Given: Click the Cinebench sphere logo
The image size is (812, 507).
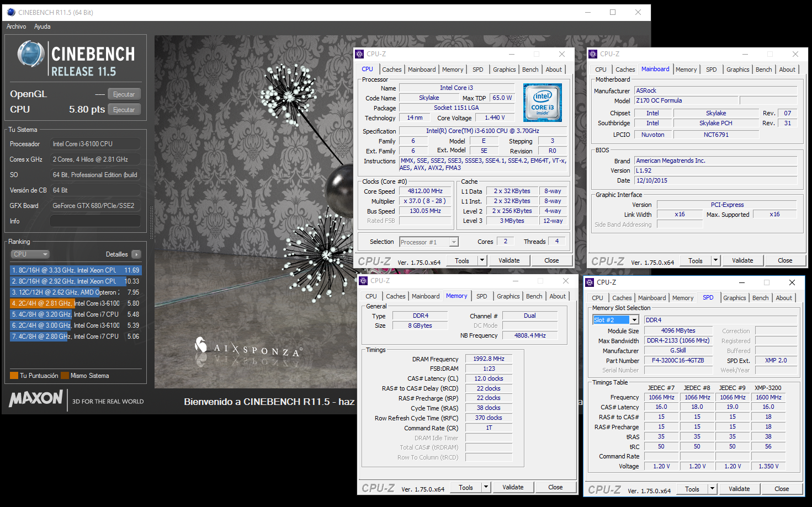Looking at the screenshot, I should pyautogui.click(x=31, y=55).
